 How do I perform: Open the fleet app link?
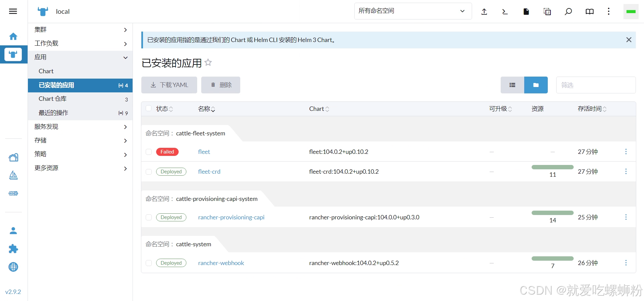coord(204,152)
